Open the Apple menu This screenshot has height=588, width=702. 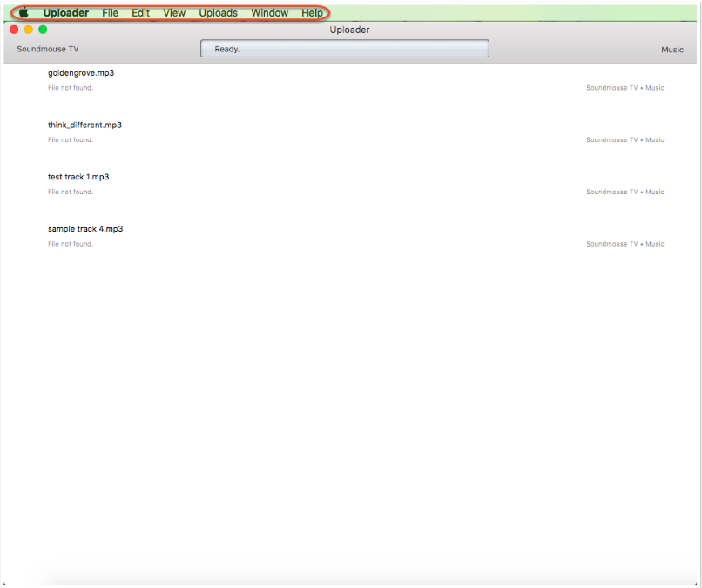pos(24,13)
